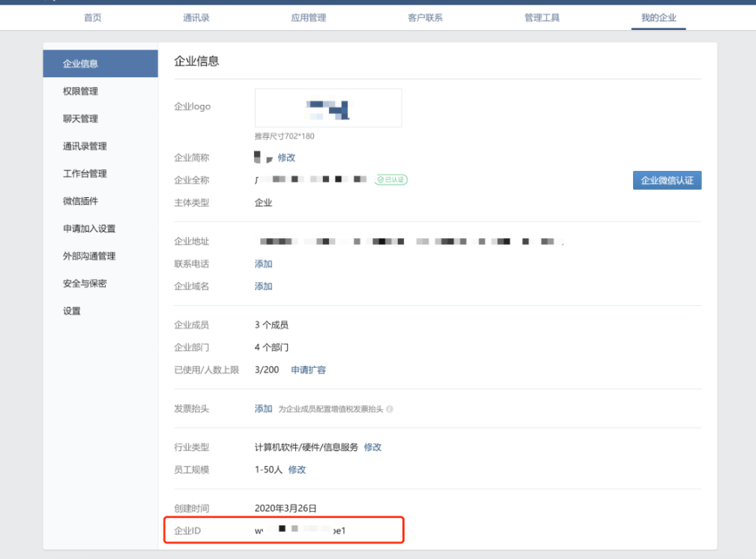
Task: Select 聊天管理 in the sidebar
Action: (80, 118)
